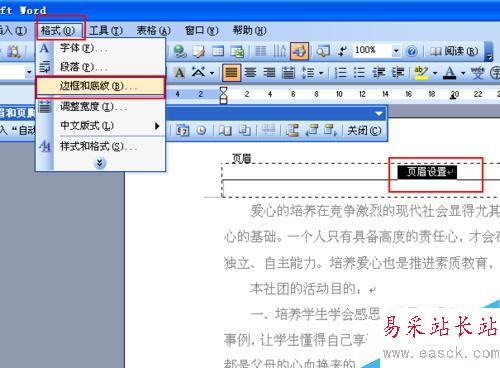This screenshot has height=368, width=500.
Task: Click 关闭(C) on header toolbar
Action: pos(364,130)
